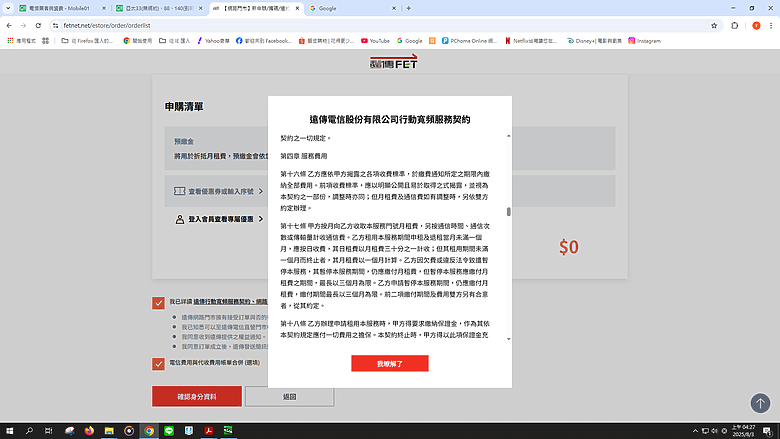Viewport: 780px width, 439px height.
Task: Go back in browser history
Action: [9, 25]
